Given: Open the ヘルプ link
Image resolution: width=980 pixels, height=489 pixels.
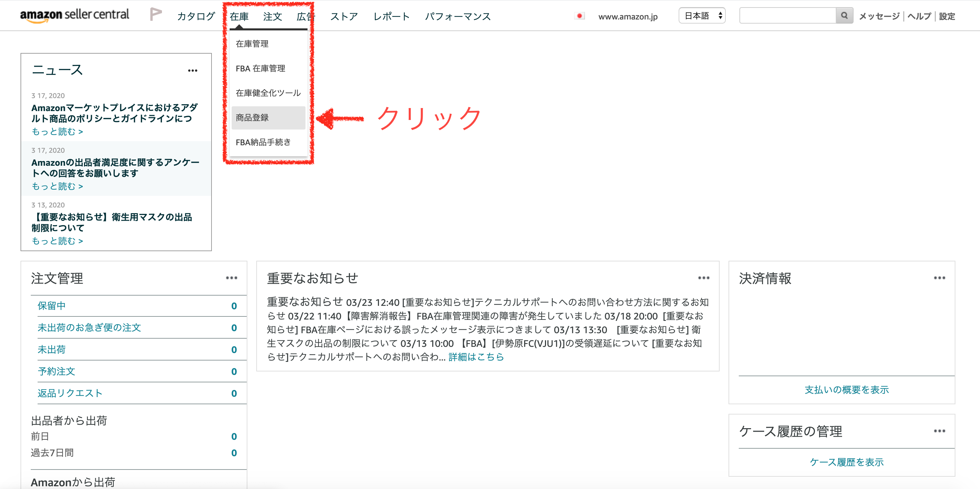Looking at the screenshot, I should coord(919,16).
